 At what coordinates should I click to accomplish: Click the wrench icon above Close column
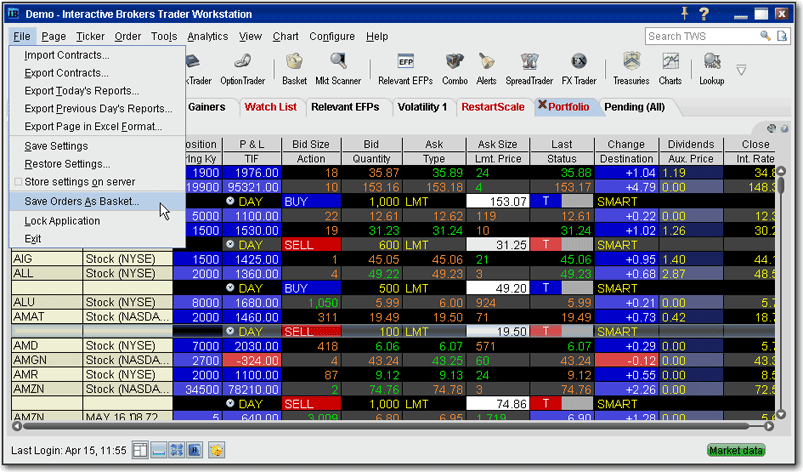(x=772, y=128)
